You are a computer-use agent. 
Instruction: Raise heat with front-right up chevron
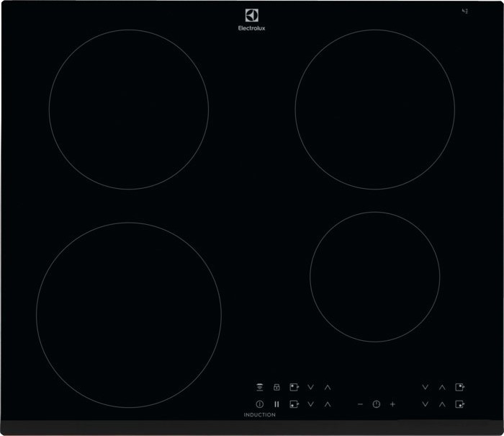pyautogui.click(x=442, y=404)
